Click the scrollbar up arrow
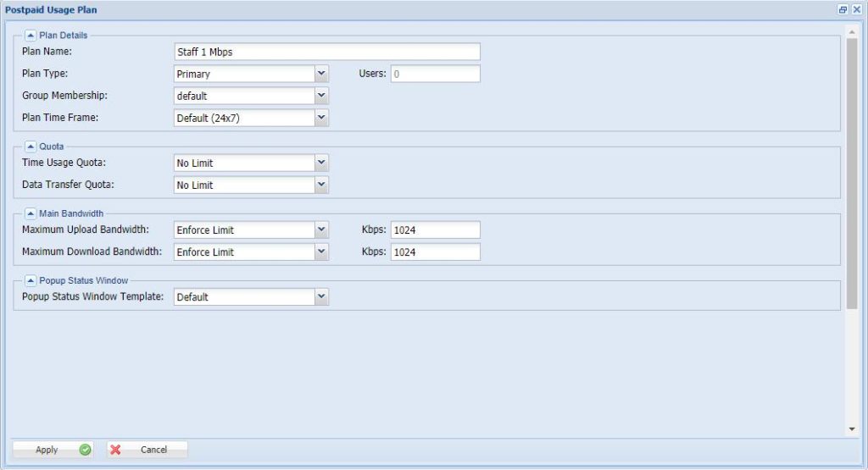 coord(852,31)
